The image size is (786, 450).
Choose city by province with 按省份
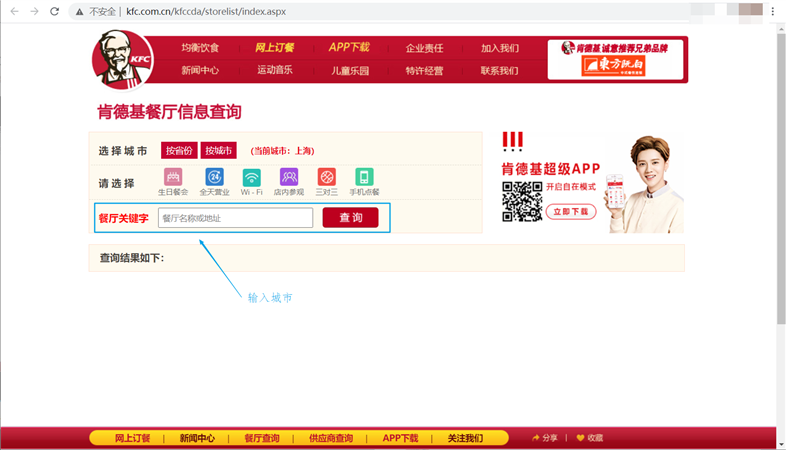point(179,150)
